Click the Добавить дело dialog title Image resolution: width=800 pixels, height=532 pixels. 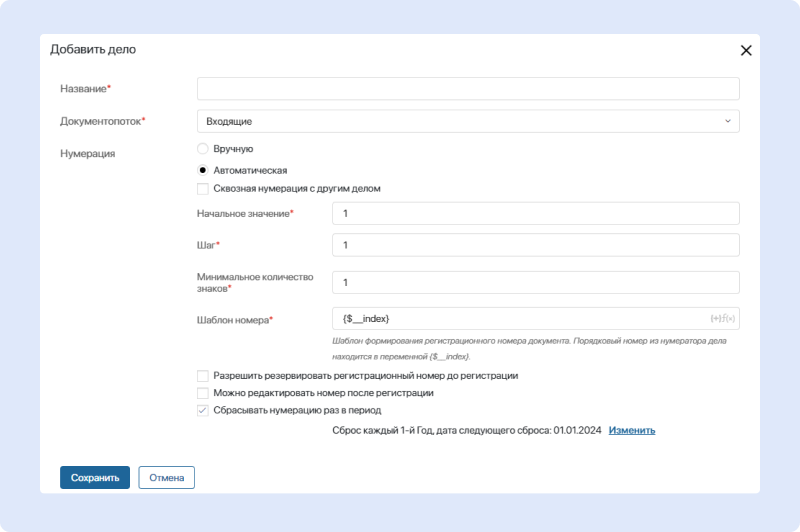93,49
